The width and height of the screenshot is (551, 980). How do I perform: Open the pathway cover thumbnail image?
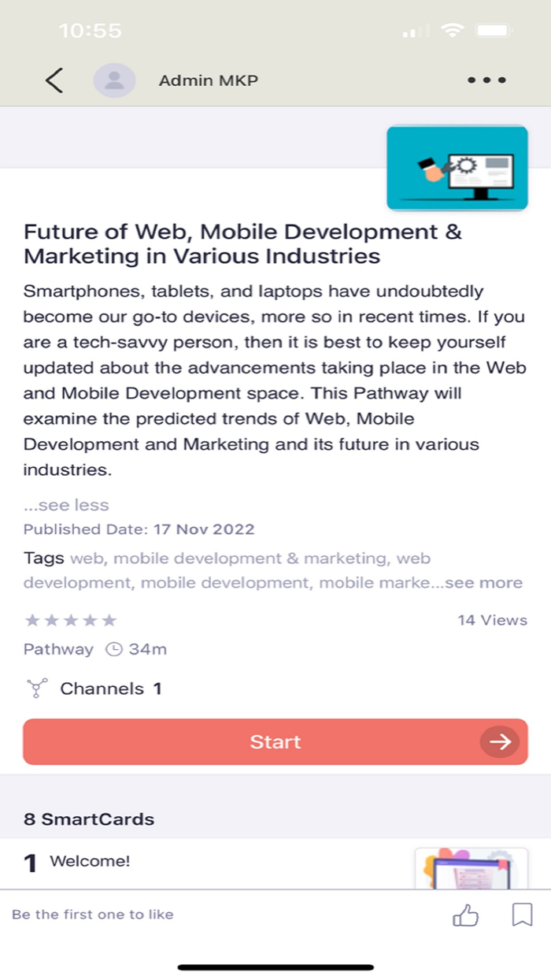(457, 168)
